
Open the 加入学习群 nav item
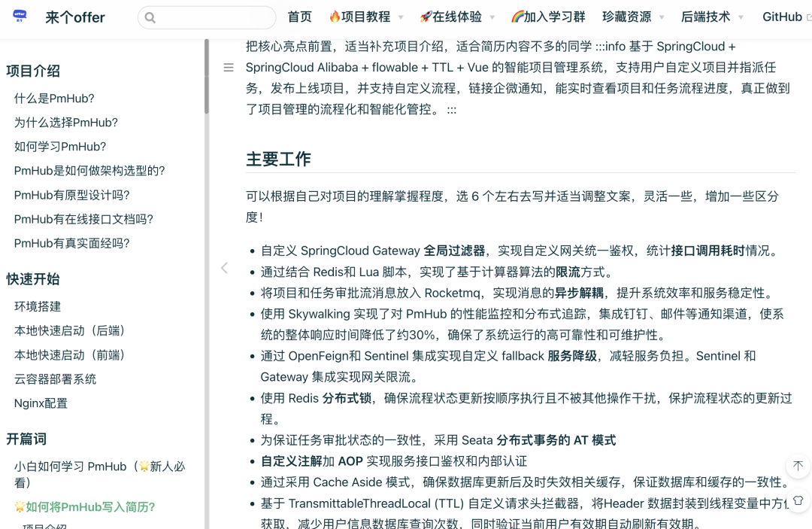(548, 17)
